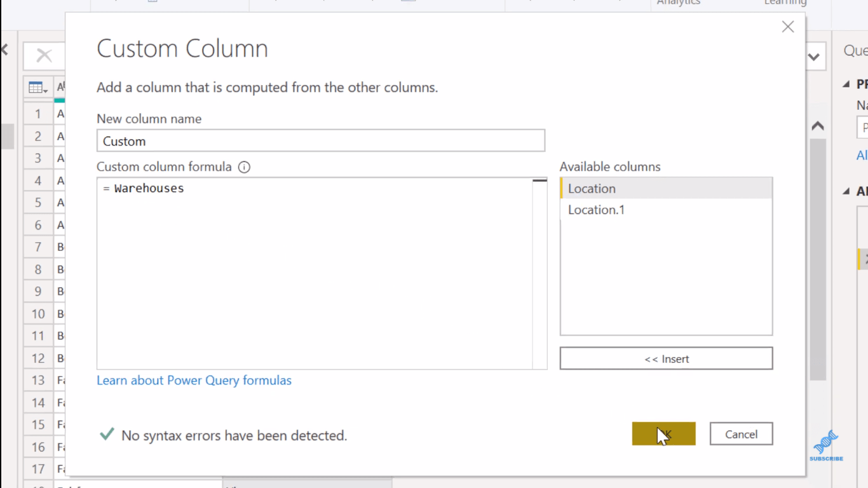Click the background grid vertical scrollbar track
868x488 pixels.
tap(818, 261)
